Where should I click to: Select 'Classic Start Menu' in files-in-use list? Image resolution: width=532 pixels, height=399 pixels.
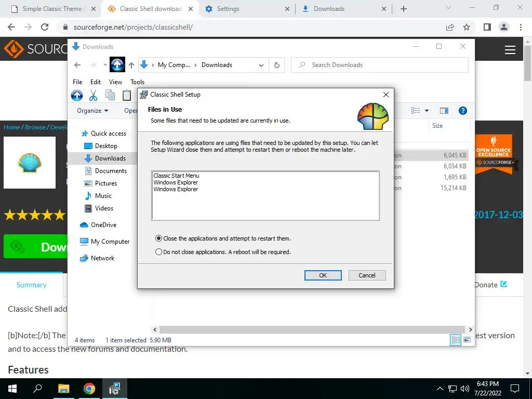click(x=176, y=176)
